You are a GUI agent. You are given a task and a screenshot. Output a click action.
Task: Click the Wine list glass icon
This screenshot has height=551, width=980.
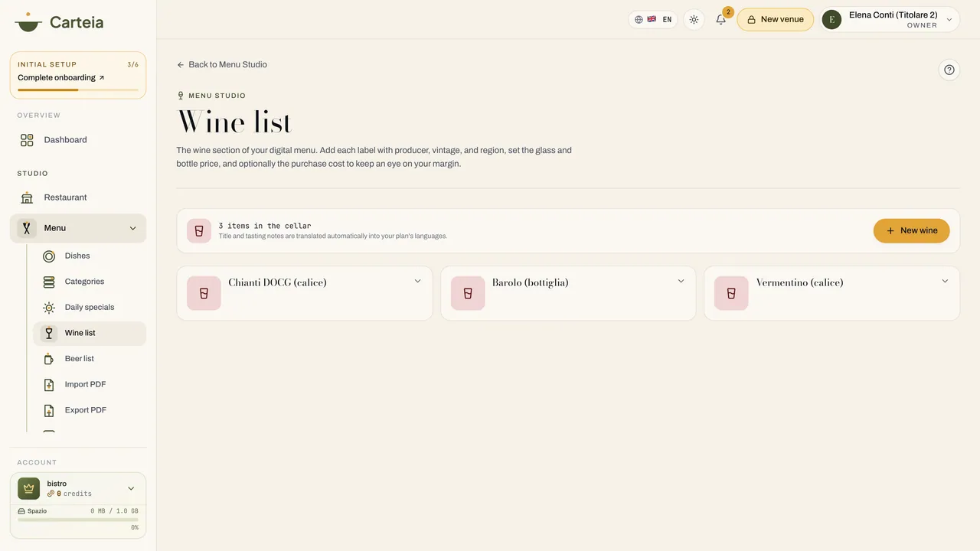(49, 333)
